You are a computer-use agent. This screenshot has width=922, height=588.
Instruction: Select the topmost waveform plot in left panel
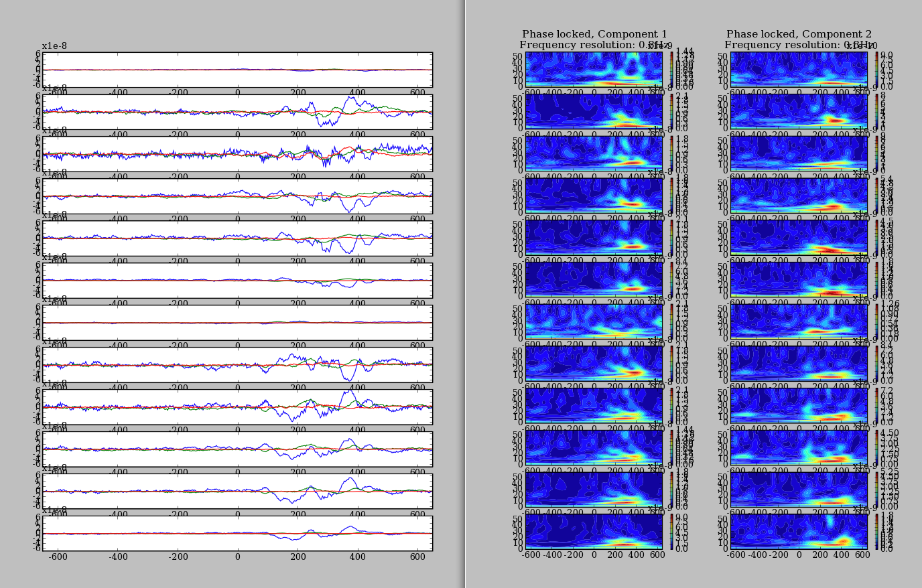point(237,70)
